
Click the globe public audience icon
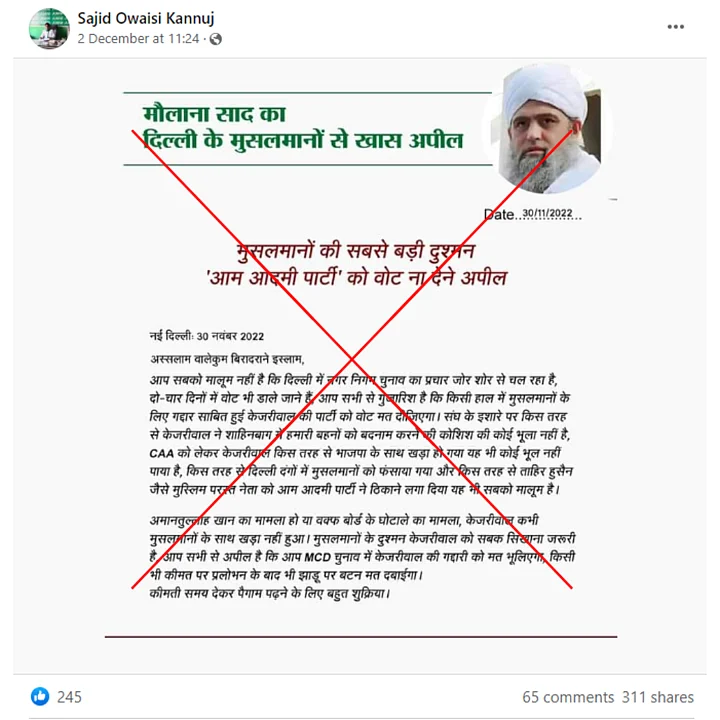(x=215, y=39)
